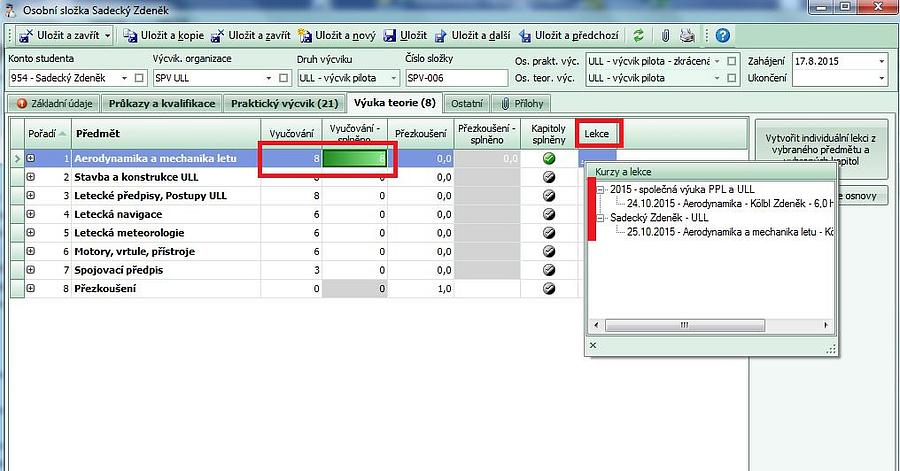Image resolution: width=900 pixels, height=471 pixels.
Task: Open help via the blue question mark
Action: (x=722, y=36)
